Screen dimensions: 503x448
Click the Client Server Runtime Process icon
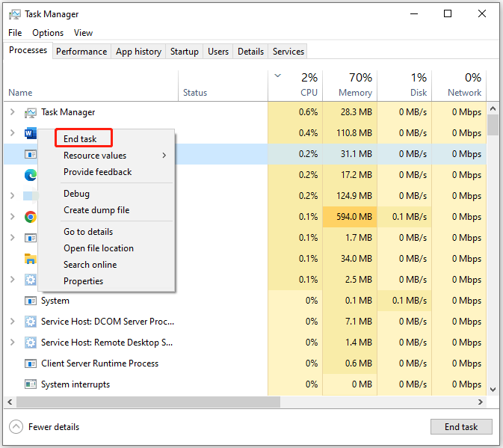pyautogui.click(x=31, y=363)
